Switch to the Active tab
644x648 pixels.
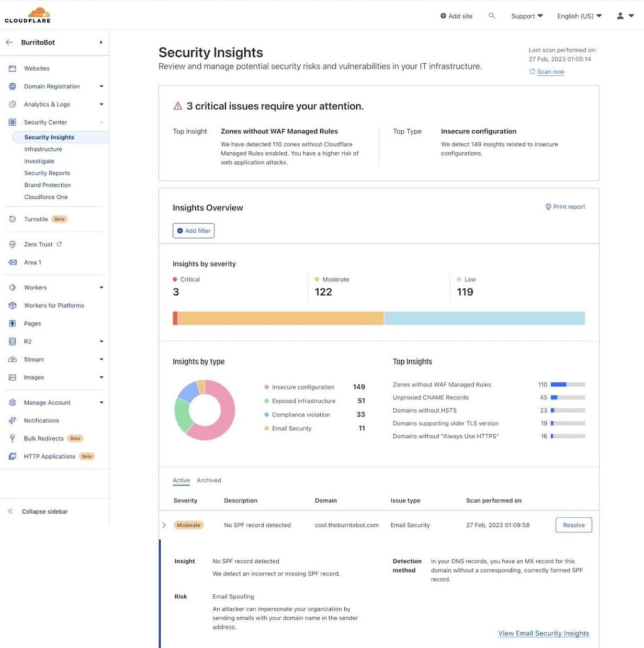[181, 480]
